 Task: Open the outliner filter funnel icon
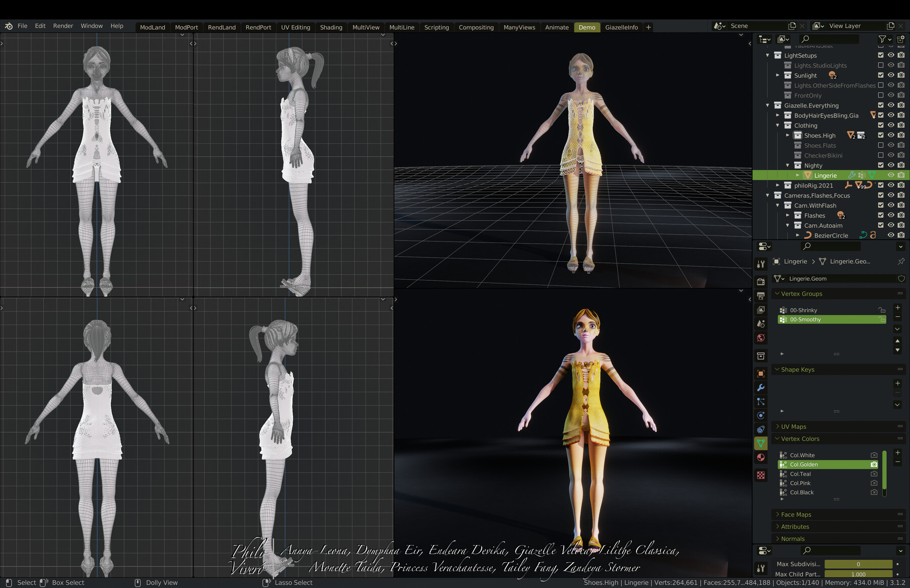tap(882, 39)
